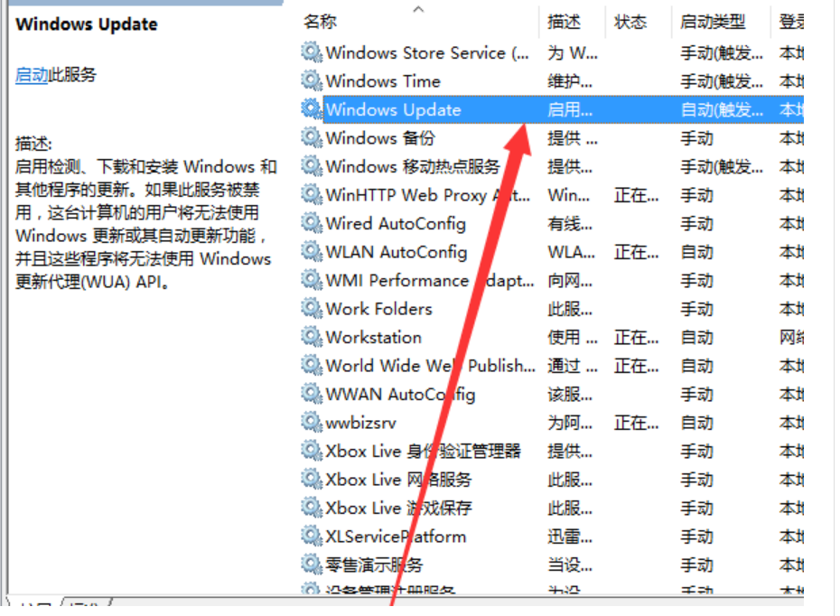Click the gear icon beside WLAN AutoConfig
The height and width of the screenshot is (616, 840).
pos(312,251)
